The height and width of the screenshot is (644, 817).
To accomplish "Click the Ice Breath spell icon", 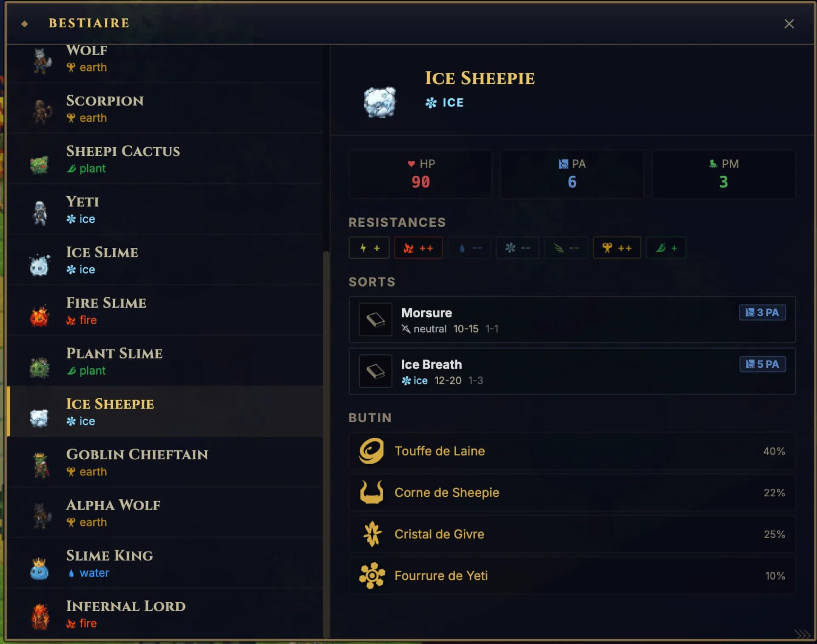I will coord(375,371).
